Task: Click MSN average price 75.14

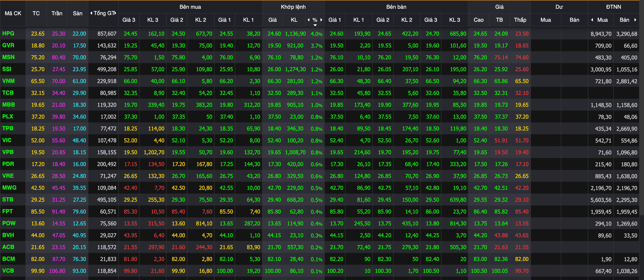Action: point(501,58)
